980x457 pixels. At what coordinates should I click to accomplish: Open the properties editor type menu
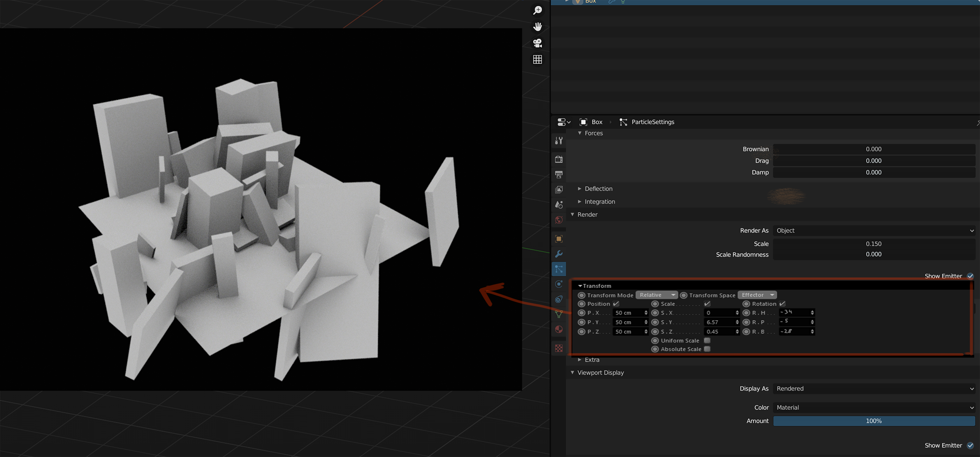(564, 122)
